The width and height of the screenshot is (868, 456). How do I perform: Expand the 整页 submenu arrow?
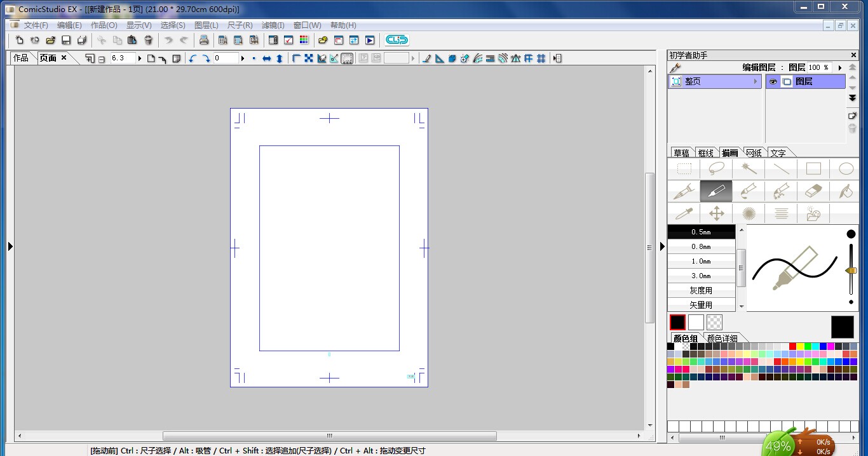[x=756, y=82]
